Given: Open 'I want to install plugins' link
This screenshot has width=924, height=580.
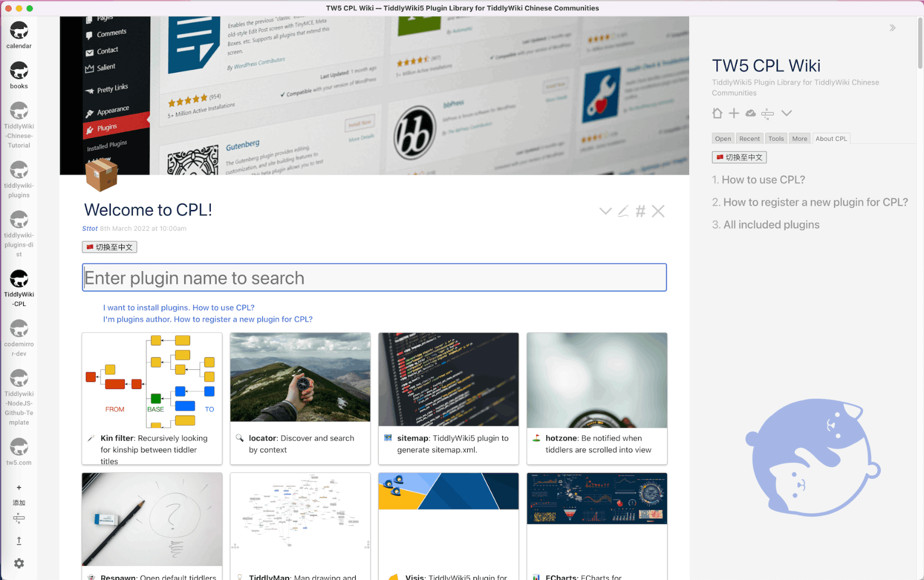Looking at the screenshot, I should 178,308.
